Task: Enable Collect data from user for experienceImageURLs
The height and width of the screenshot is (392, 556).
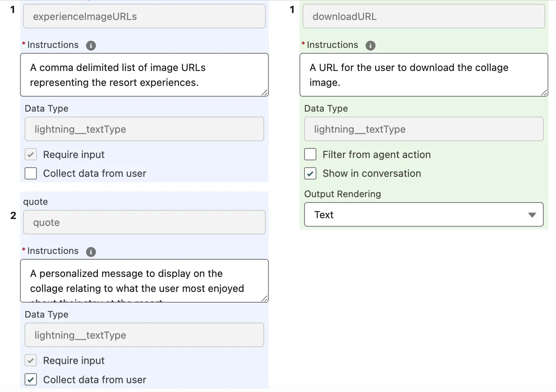Action: click(x=31, y=173)
